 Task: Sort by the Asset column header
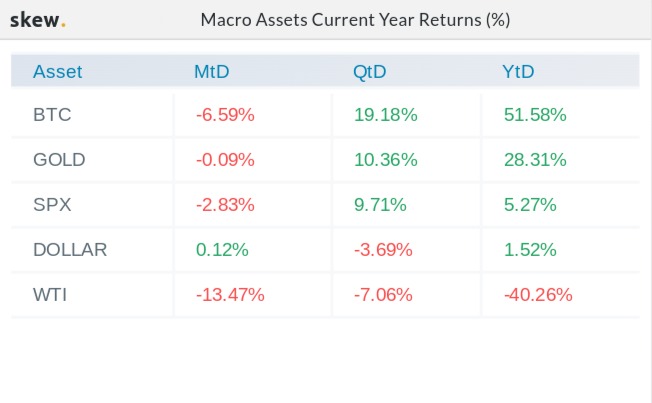point(58,71)
